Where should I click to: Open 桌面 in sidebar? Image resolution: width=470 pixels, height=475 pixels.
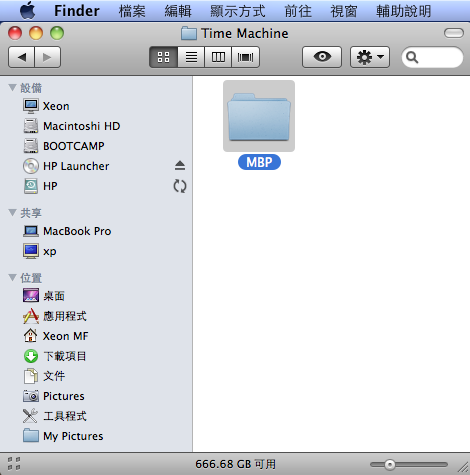[x=96, y=296]
